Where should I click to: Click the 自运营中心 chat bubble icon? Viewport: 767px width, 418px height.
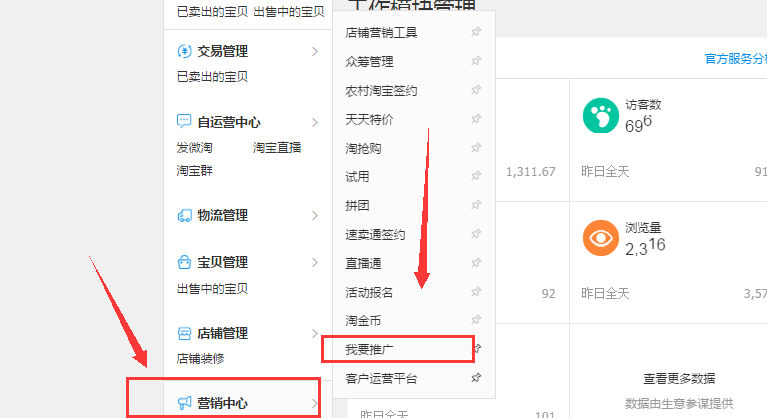click(184, 121)
